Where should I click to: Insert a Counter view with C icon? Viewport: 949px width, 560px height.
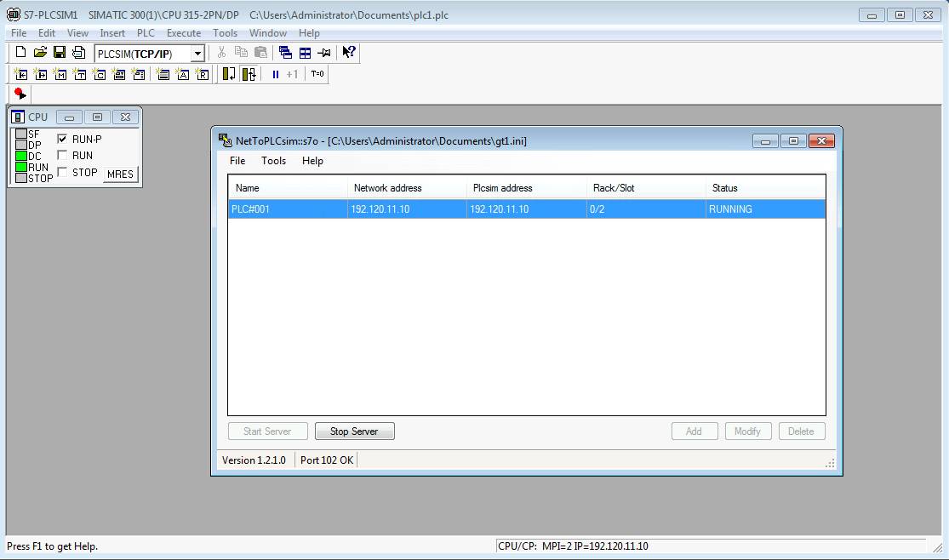[x=99, y=74]
